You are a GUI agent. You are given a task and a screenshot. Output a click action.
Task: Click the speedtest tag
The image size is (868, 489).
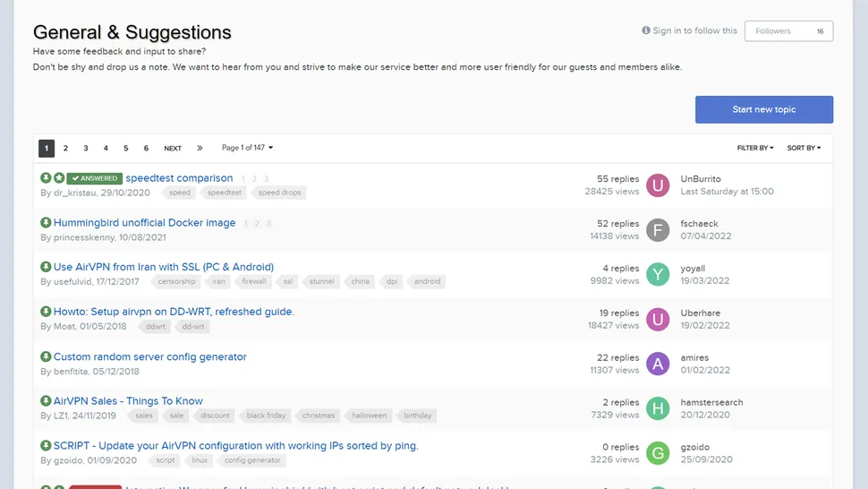[x=223, y=193]
